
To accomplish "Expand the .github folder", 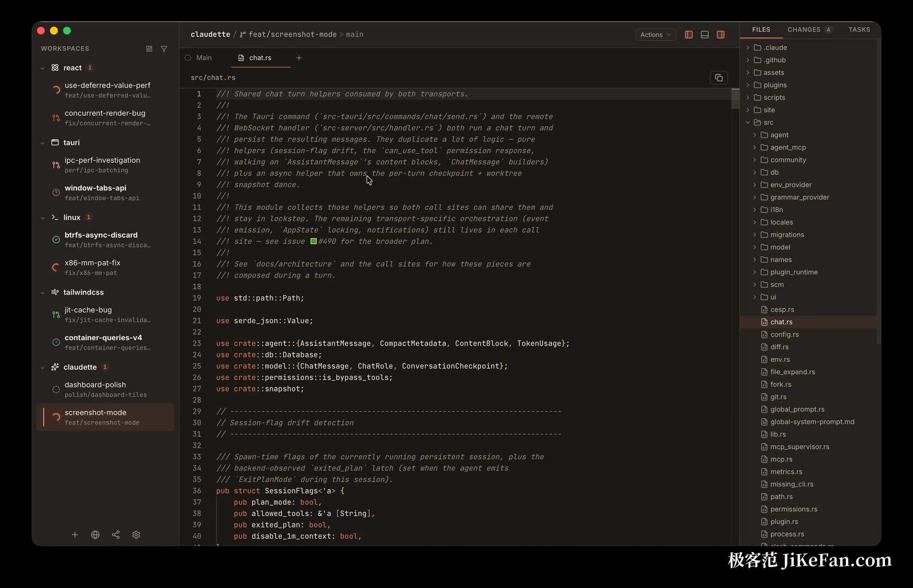I will [748, 60].
